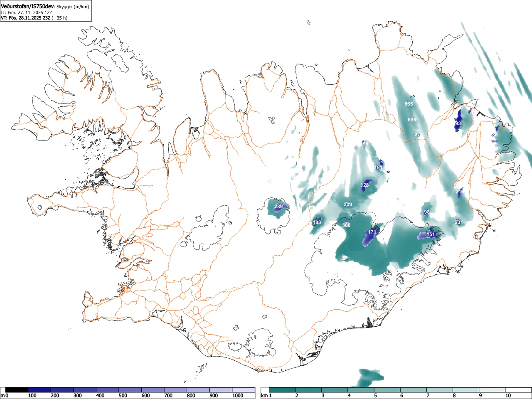Screen dimensions: 532x399
Task: Click the 'm 0' legend unit label
Action: 5,396
